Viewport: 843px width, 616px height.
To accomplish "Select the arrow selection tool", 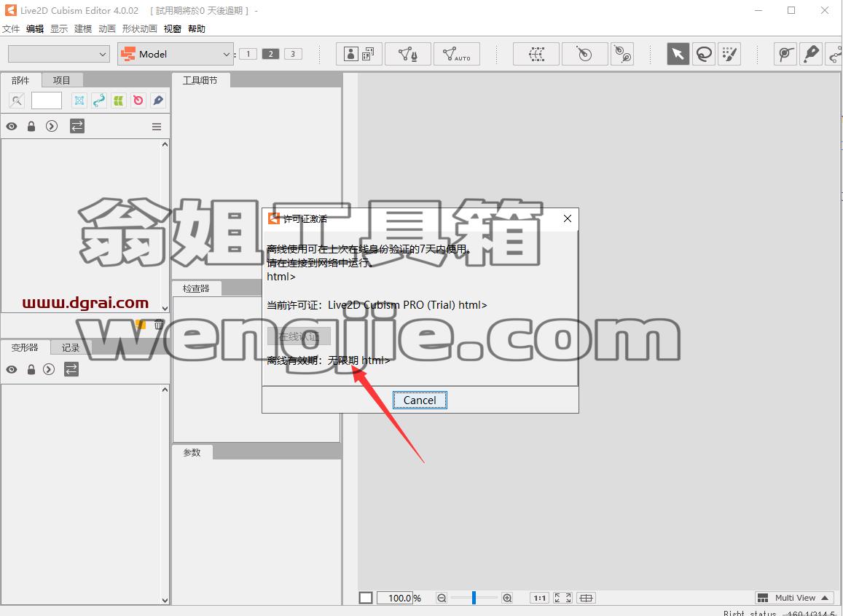I will coord(678,54).
